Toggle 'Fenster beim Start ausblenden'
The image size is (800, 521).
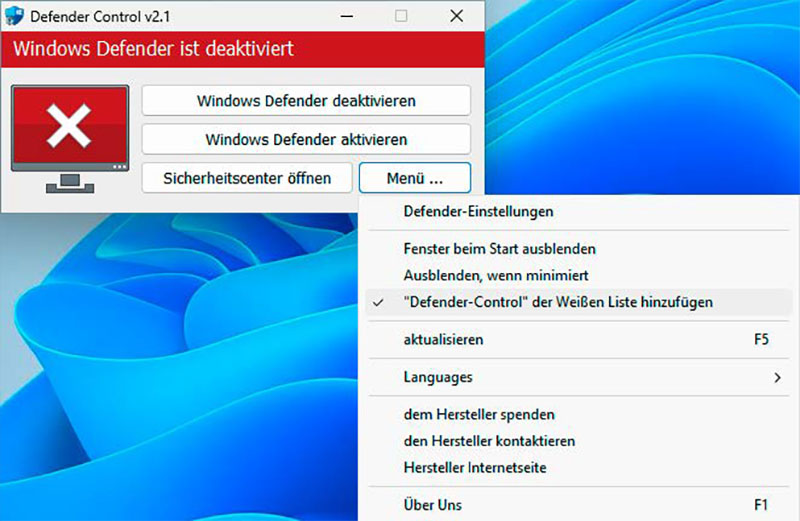(579, 249)
